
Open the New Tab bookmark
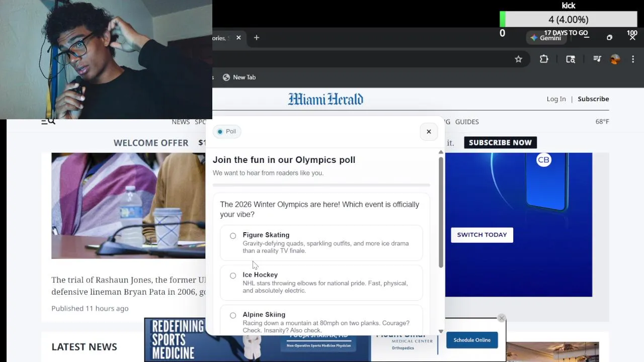click(x=239, y=77)
